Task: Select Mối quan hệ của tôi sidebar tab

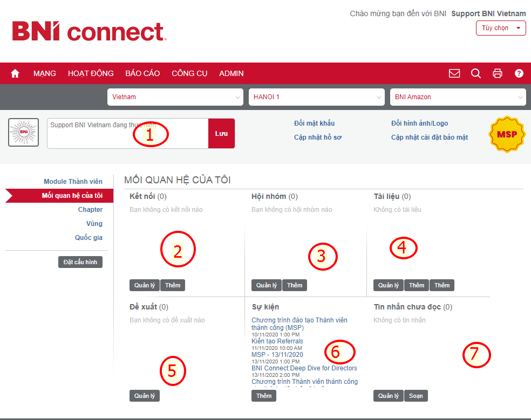Action: (59, 196)
